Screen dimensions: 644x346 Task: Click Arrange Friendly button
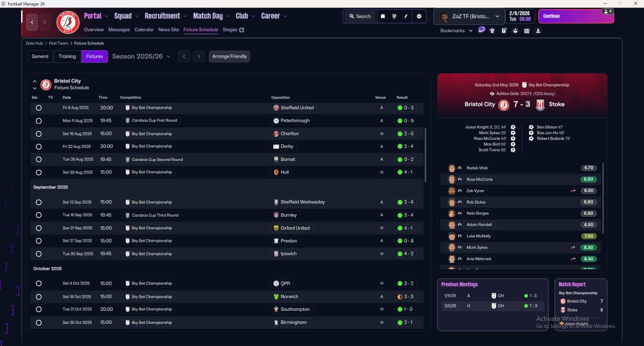click(229, 56)
